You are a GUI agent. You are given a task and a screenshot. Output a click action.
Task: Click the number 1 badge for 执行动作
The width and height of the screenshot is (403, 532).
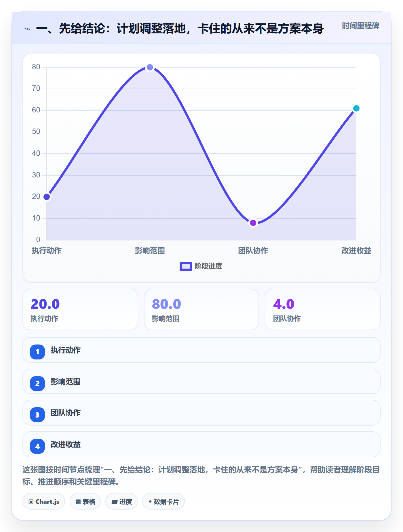(x=37, y=352)
